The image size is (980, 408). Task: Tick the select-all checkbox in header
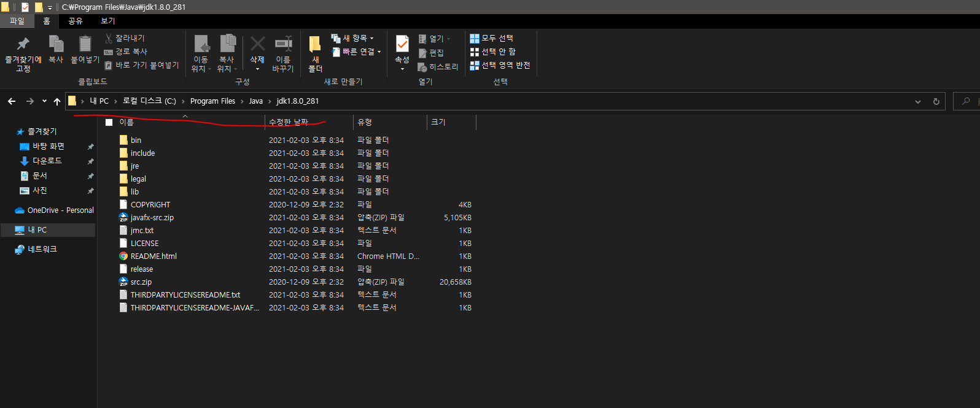(x=109, y=122)
